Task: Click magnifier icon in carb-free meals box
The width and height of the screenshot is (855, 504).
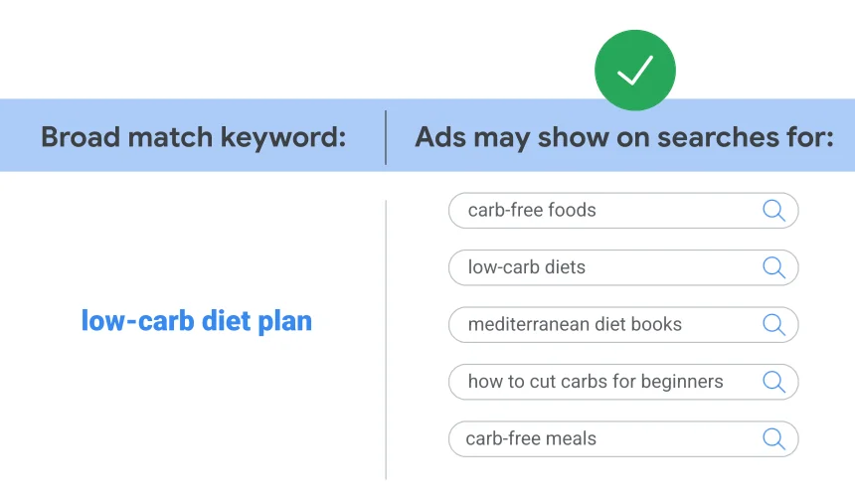Action: click(773, 438)
